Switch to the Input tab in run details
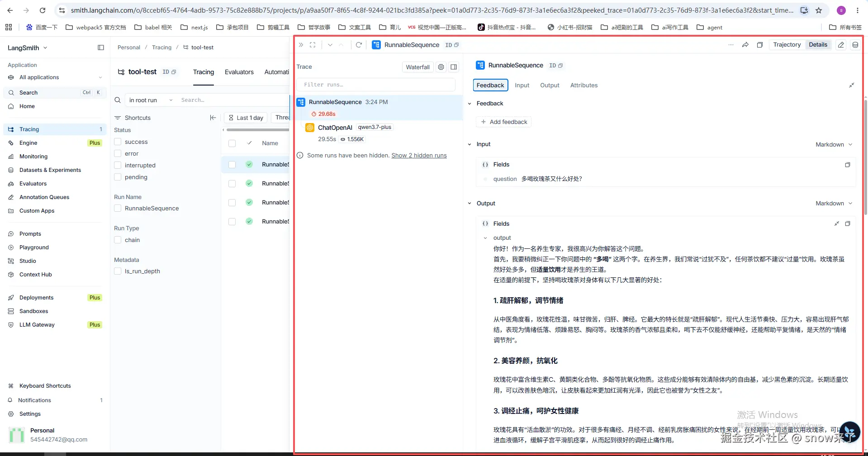The image size is (868, 456). [522, 85]
